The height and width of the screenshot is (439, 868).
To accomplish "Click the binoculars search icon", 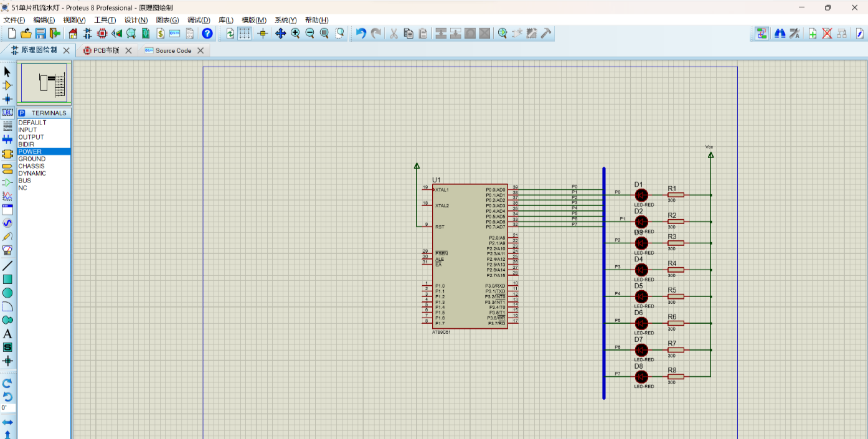I will 780,34.
